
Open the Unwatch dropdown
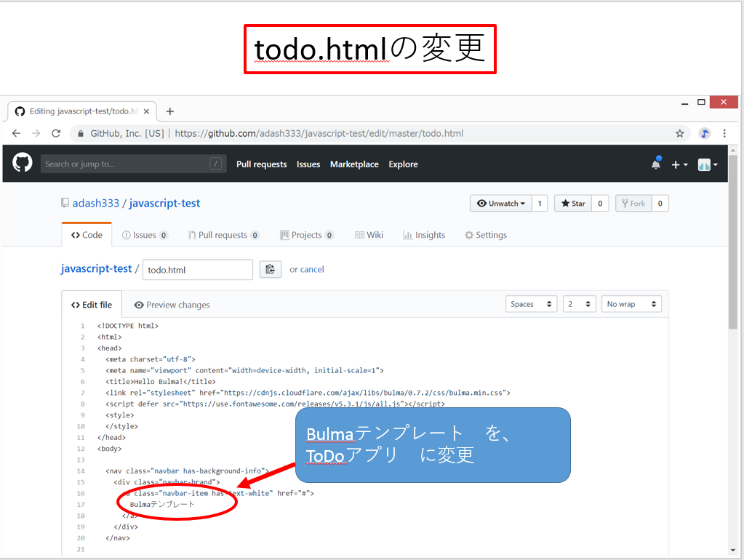(x=500, y=204)
